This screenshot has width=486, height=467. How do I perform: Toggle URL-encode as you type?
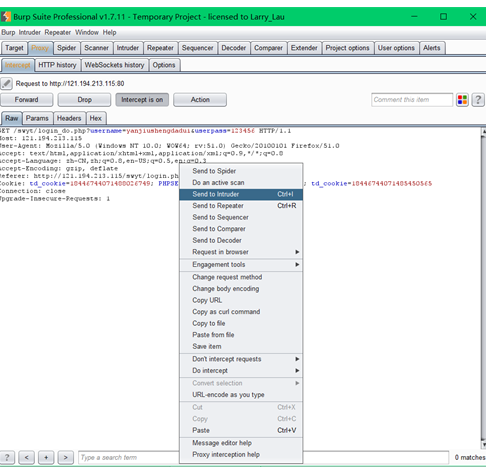(x=241, y=395)
